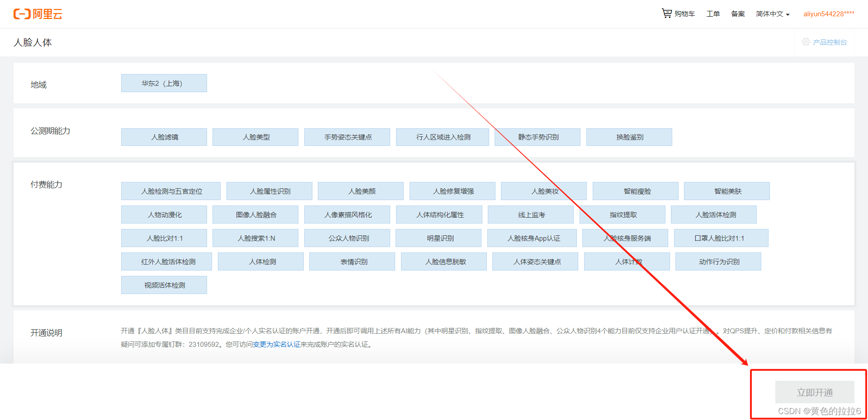The height and width of the screenshot is (420, 868).
Task: Choose 指纹提取
Action: (x=623, y=215)
